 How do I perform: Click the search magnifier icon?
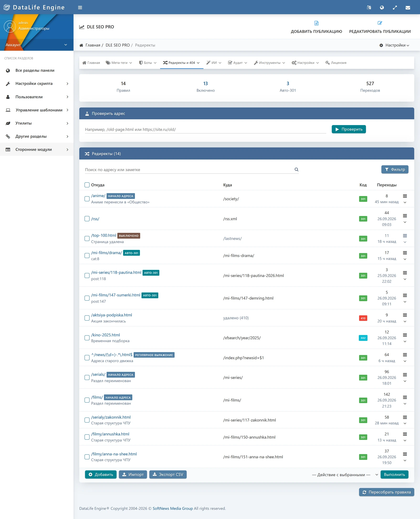(x=296, y=169)
